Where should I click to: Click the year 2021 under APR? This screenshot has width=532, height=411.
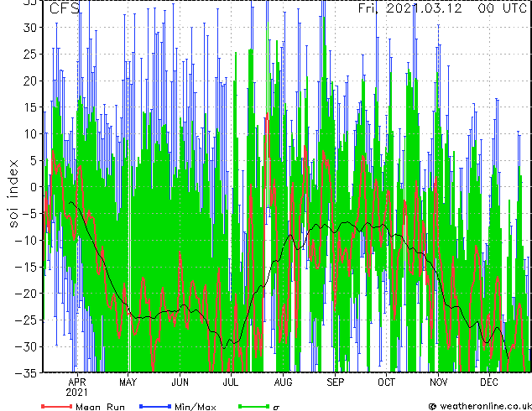click(76, 393)
